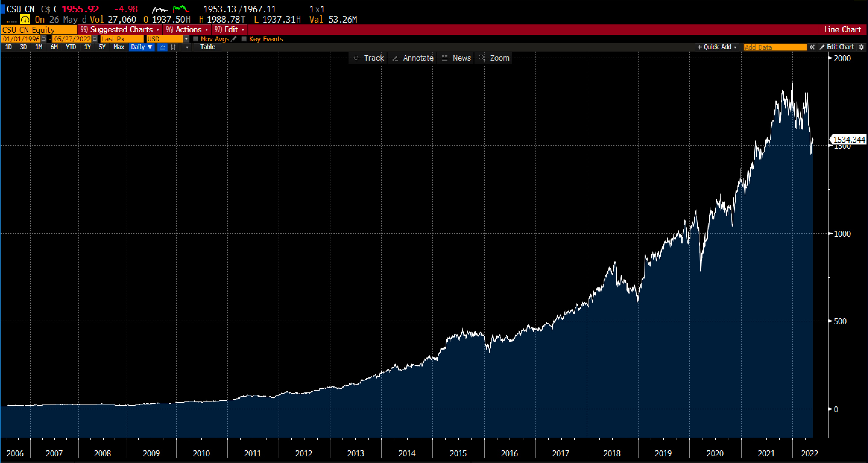Open the Daily periodicity dropdown
Screen dimensions: 868x463
(141, 47)
